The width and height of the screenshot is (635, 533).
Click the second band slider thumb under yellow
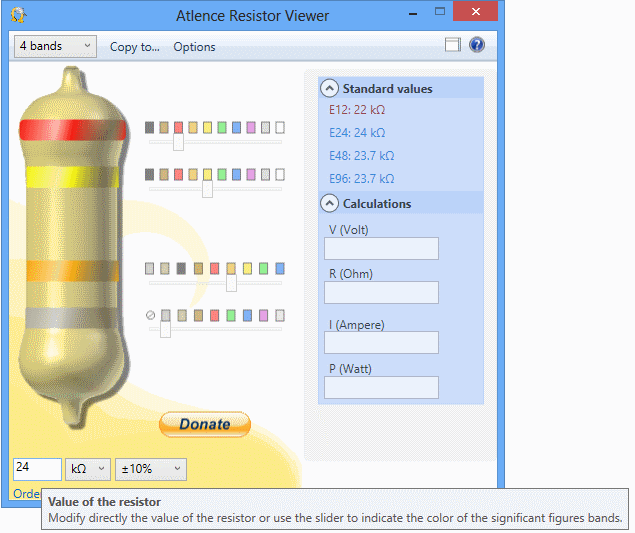pos(207,189)
